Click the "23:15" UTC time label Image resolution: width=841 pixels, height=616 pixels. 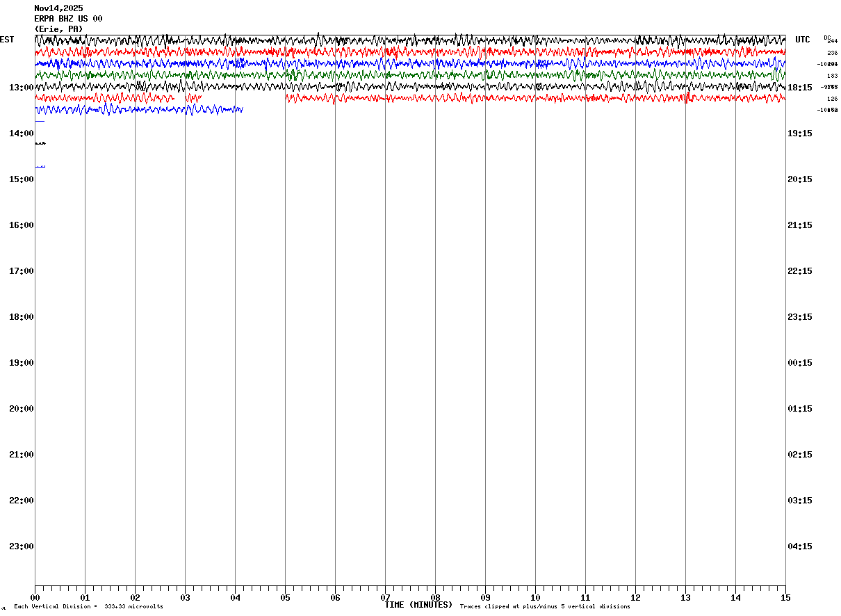click(x=799, y=317)
